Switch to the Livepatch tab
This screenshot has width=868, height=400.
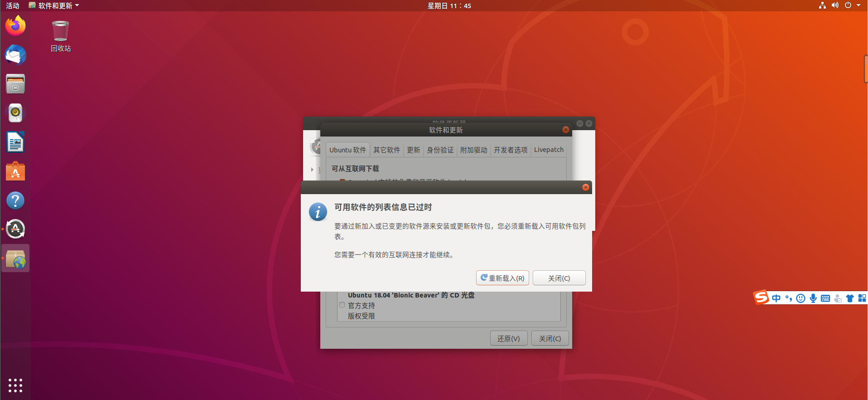[549, 150]
